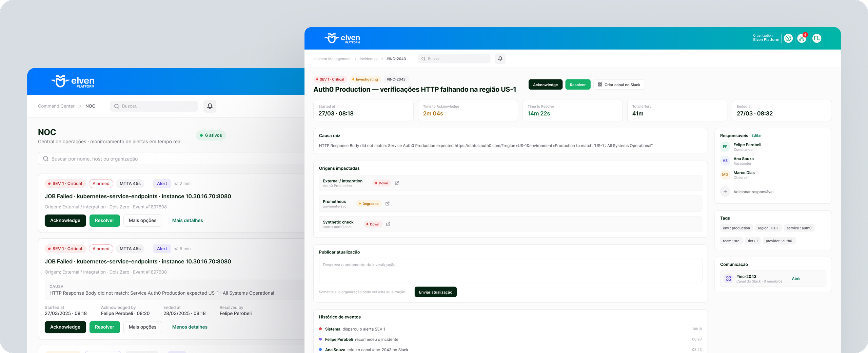Image resolution: width=868 pixels, height=353 pixels.
Task: Click Adicionar responsável
Action: pos(753,192)
